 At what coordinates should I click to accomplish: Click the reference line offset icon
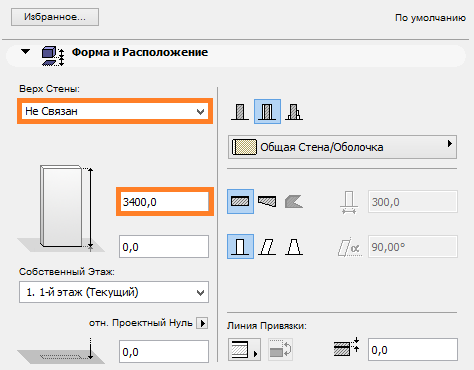[346, 347]
